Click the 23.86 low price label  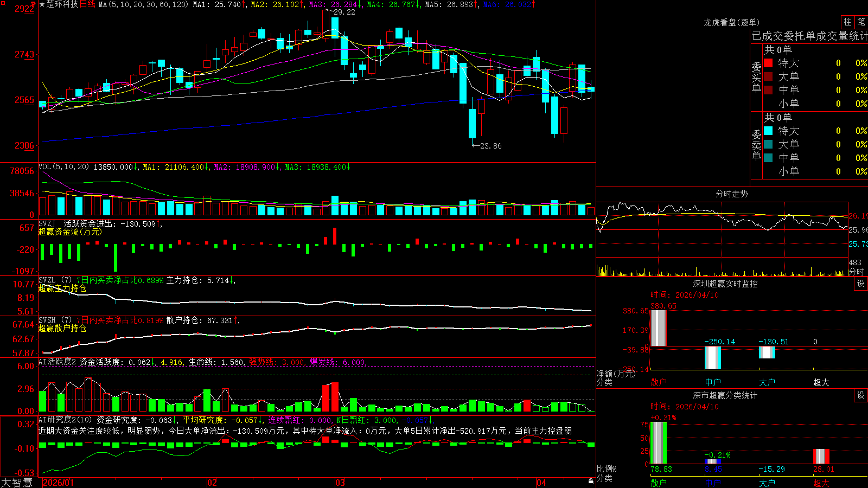coord(491,146)
